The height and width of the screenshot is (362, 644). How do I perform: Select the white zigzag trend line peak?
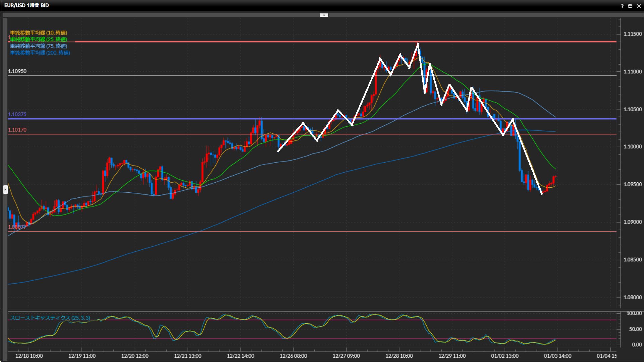pos(418,44)
